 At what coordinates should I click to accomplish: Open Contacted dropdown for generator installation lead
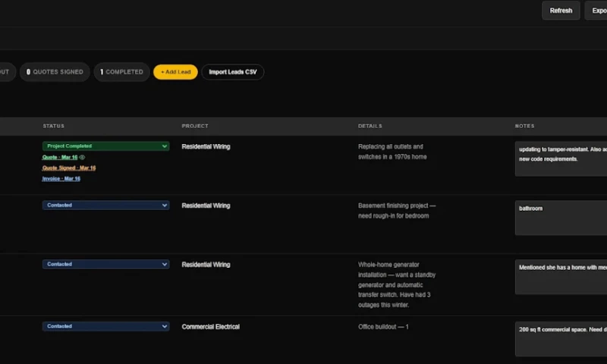[x=105, y=264]
